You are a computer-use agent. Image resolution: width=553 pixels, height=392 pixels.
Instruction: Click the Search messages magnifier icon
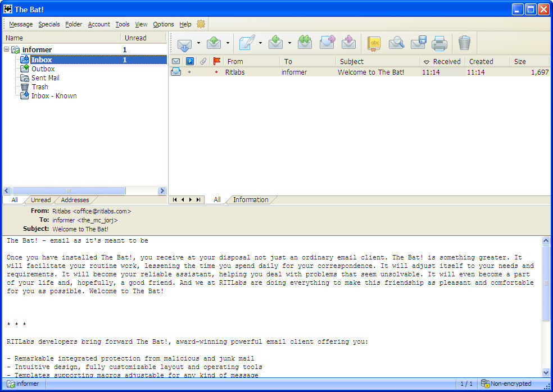tap(396, 43)
